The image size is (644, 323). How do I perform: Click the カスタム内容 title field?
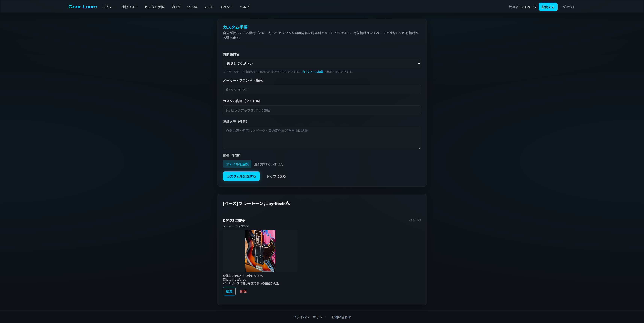pos(322,110)
